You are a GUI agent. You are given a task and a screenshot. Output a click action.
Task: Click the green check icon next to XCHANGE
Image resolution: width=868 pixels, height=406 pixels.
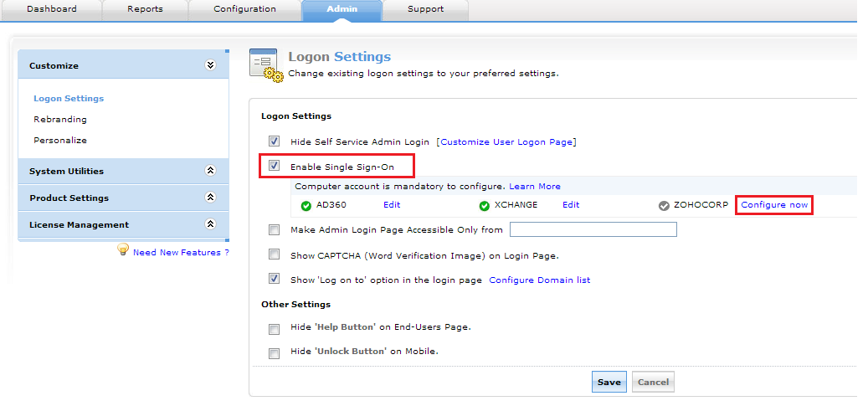click(x=484, y=206)
